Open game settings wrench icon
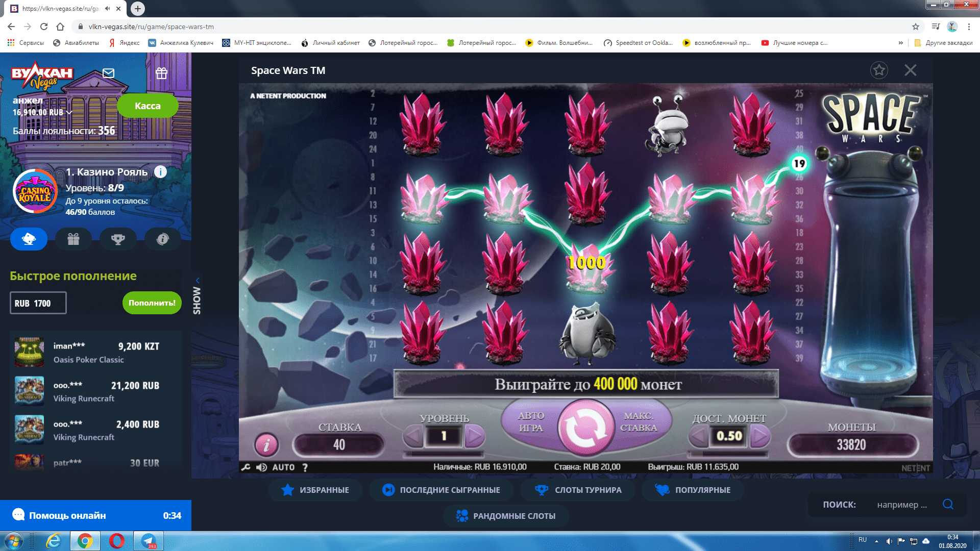The width and height of the screenshot is (980, 551). pos(246,467)
